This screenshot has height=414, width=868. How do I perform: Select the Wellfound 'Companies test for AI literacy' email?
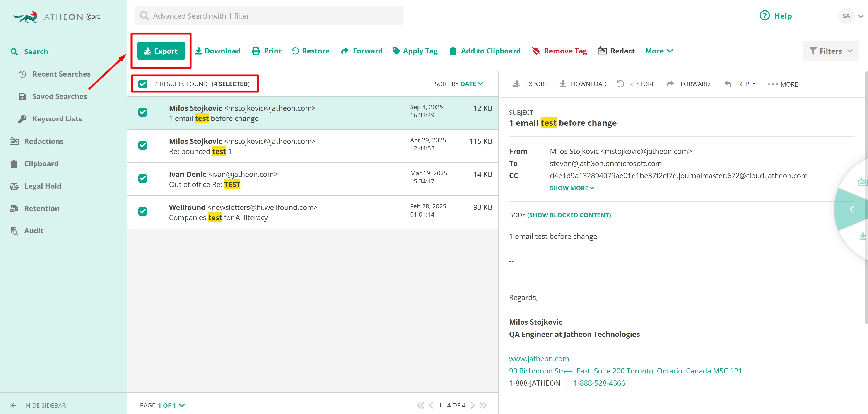click(313, 212)
